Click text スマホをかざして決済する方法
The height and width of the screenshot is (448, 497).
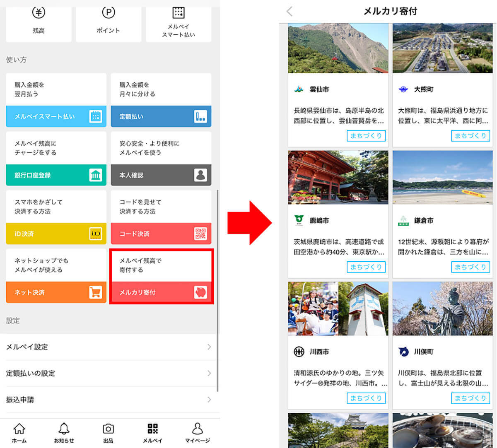[x=39, y=206]
